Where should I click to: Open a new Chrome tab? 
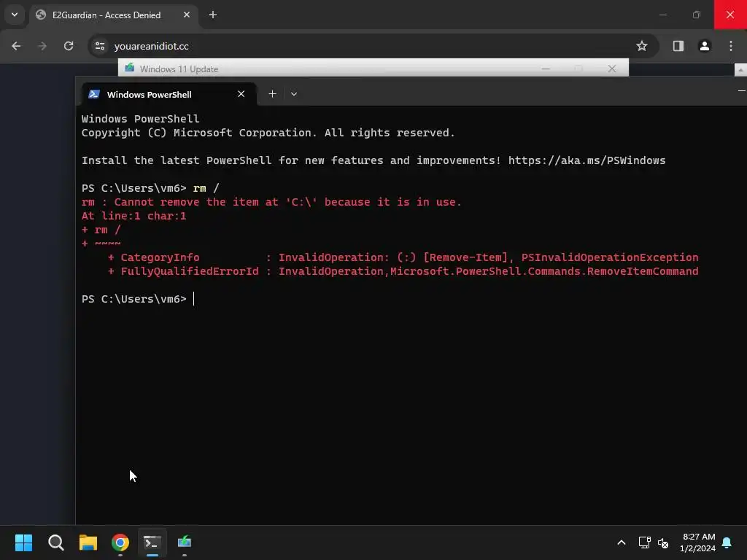213,15
